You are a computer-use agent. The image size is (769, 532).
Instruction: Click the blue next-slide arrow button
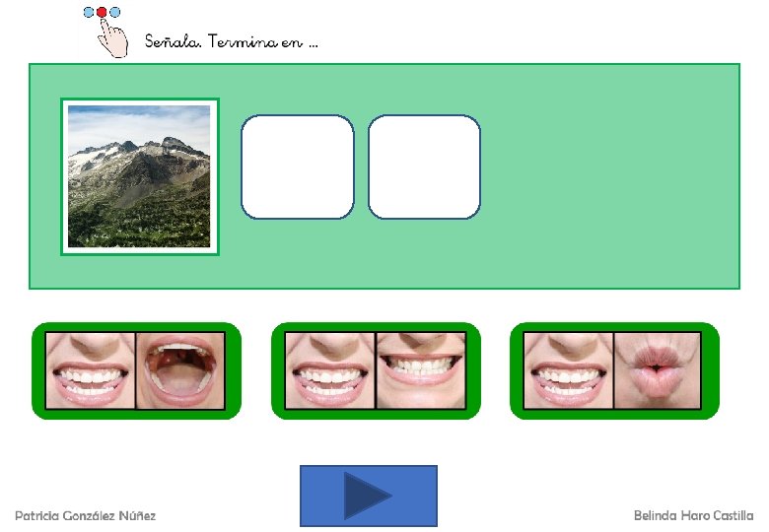click(x=369, y=496)
